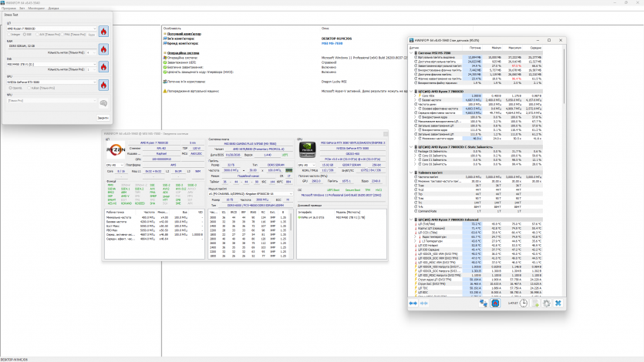Click the AMD Ryzen logo image
This screenshot has height=362, width=644.
[117, 149]
